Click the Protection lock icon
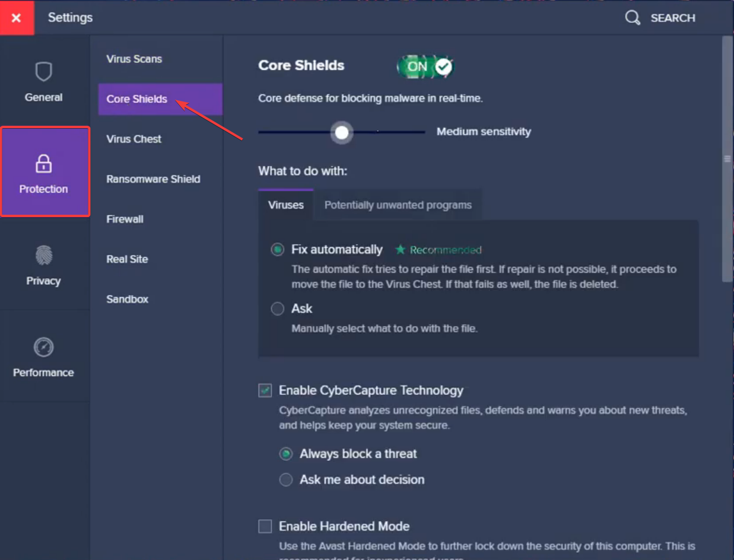734x560 pixels. 43,164
